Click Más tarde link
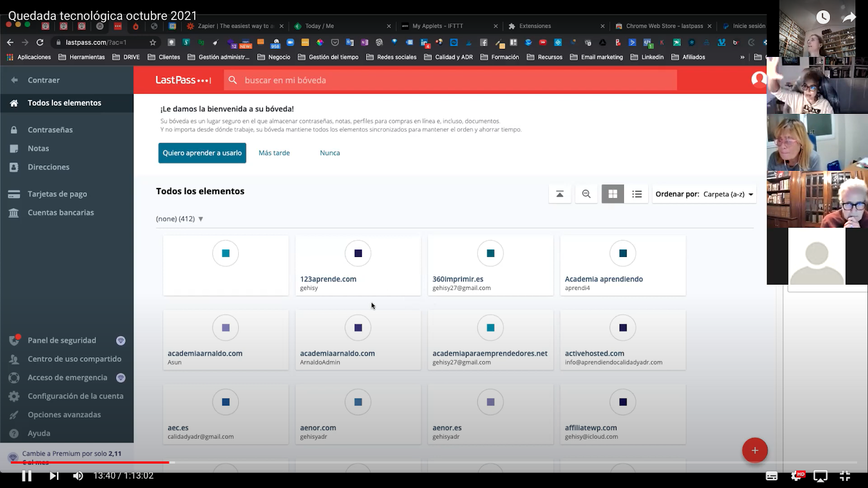Screen dimensions: 868x488 click(274, 153)
